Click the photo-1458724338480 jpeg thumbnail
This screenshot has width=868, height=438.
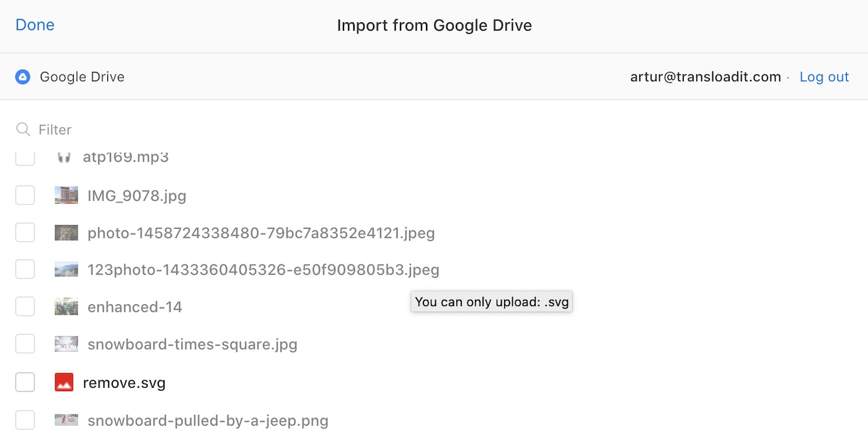pyautogui.click(x=66, y=233)
